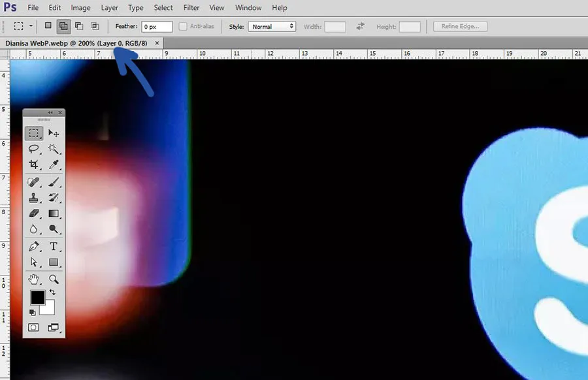Click the black foreground color swatch
Image resolution: width=588 pixels, height=380 pixels.
click(x=37, y=298)
